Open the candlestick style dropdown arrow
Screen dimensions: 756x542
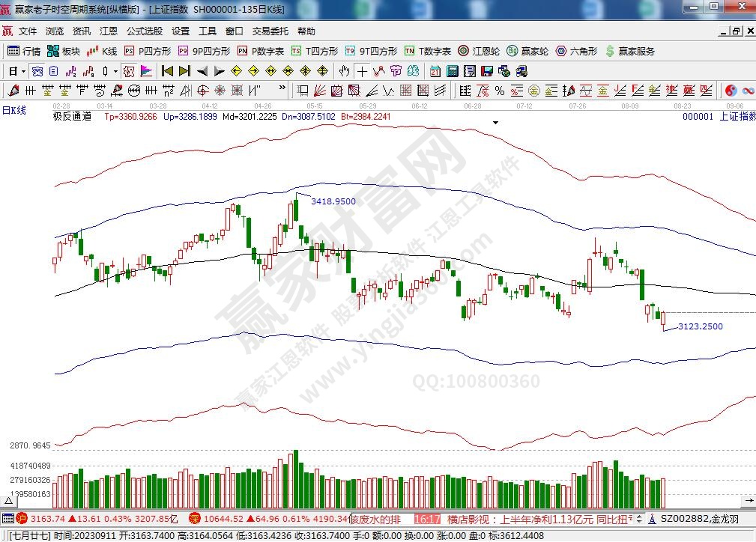click(x=115, y=71)
